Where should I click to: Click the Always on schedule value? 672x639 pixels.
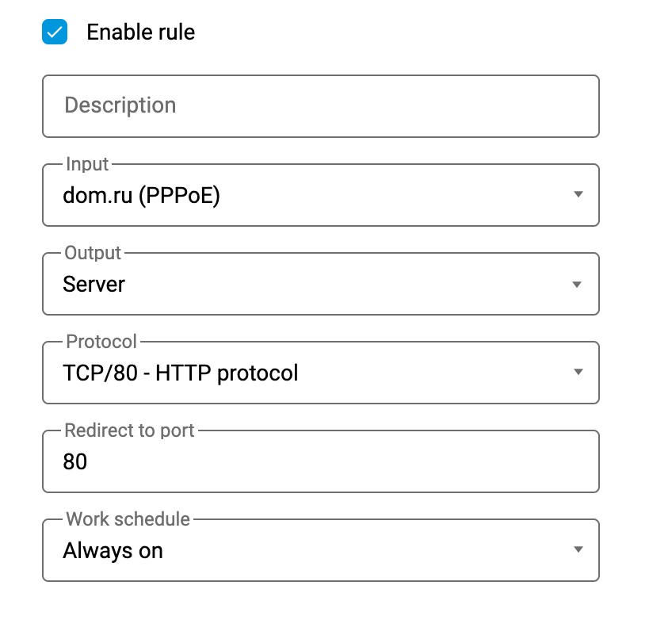pos(113,550)
